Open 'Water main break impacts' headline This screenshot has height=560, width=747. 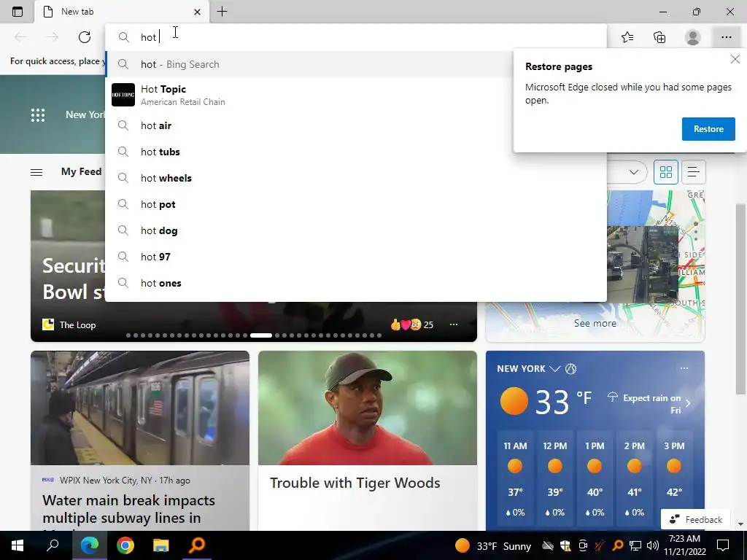point(128,509)
